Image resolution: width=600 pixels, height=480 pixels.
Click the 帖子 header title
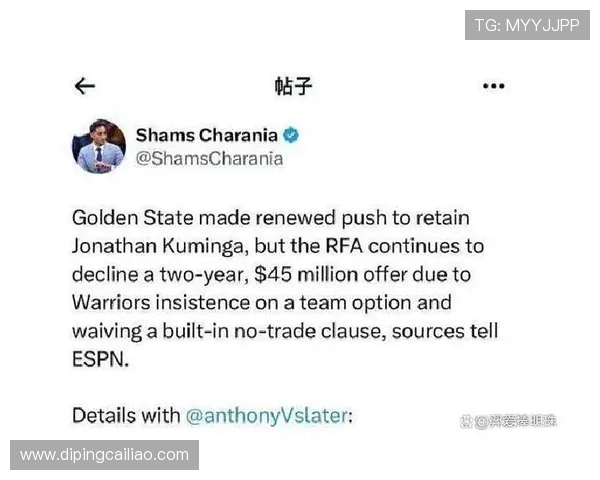pos(293,86)
